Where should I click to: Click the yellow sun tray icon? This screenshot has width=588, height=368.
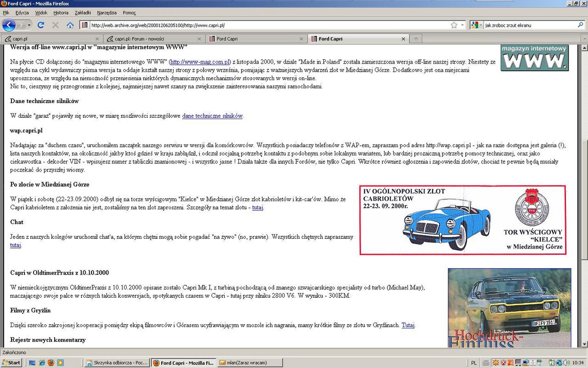[496, 362]
